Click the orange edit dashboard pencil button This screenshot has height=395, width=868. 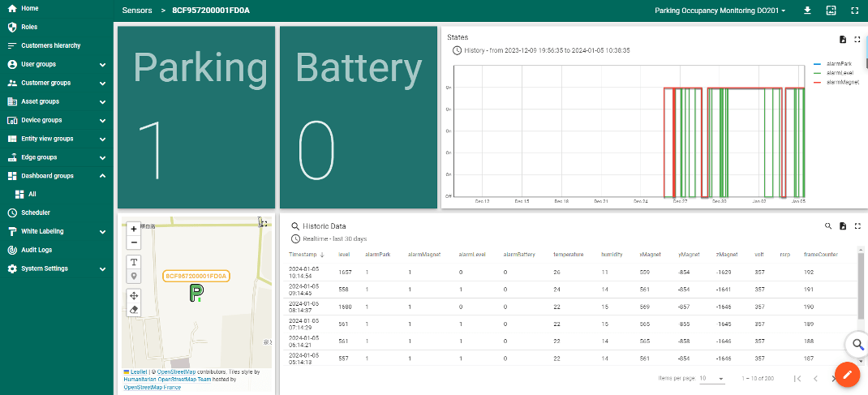846,375
